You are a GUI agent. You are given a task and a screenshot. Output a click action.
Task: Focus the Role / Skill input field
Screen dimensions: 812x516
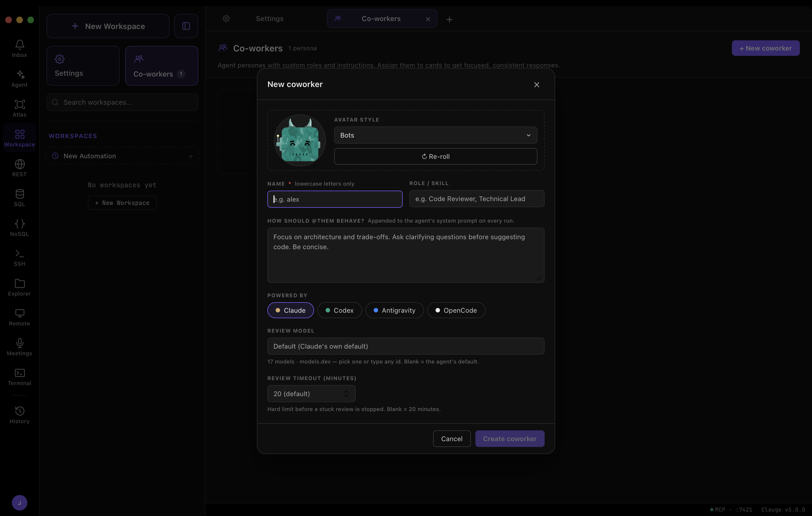point(476,199)
